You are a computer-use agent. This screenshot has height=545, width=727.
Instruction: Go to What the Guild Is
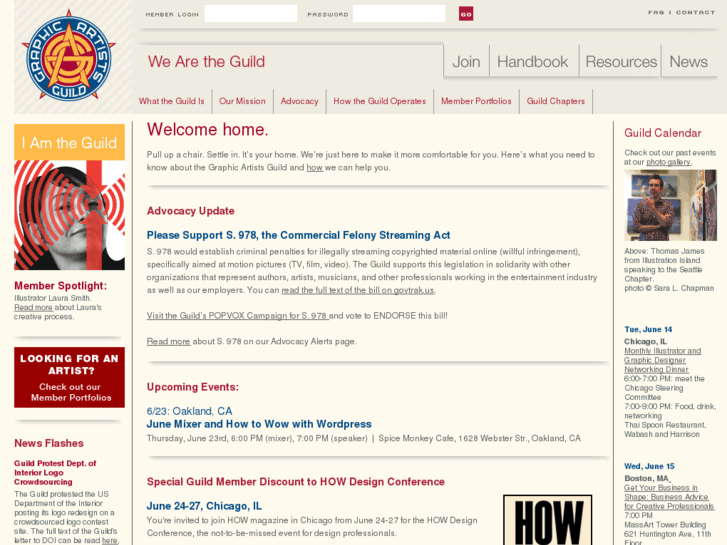pyautogui.click(x=172, y=101)
